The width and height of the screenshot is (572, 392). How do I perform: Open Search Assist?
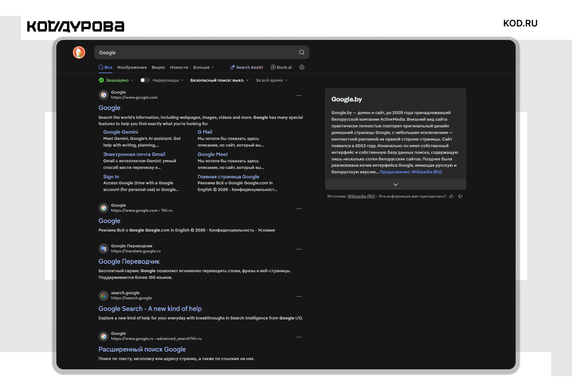tap(246, 67)
